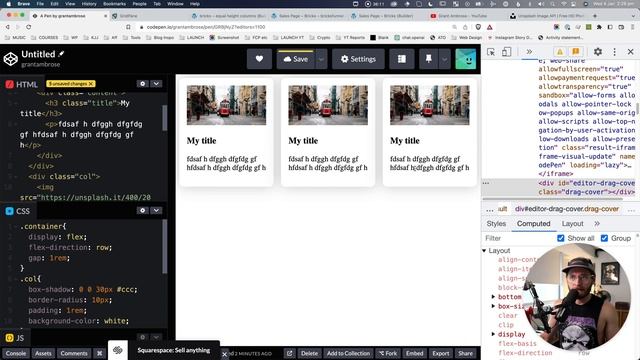Open DevTools settings gear
This screenshot has height=360, width=640.
[x=598, y=52]
